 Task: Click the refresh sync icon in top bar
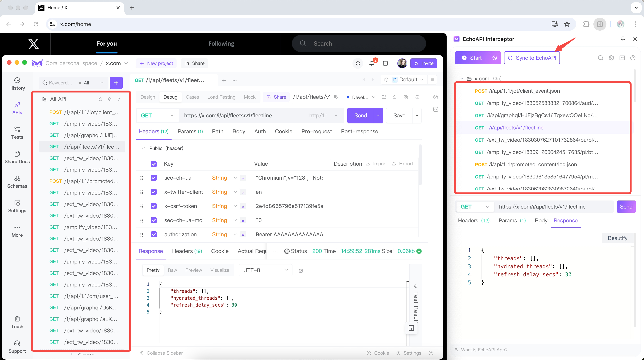pos(358,63)
